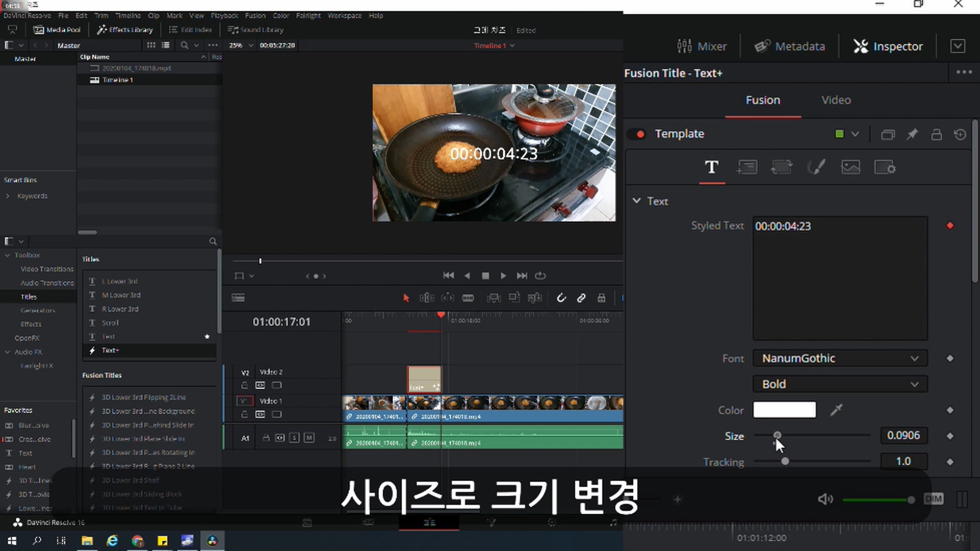Play the timeline forward
The height and width of the screenshot is (551, 980).
pos(503,275)
